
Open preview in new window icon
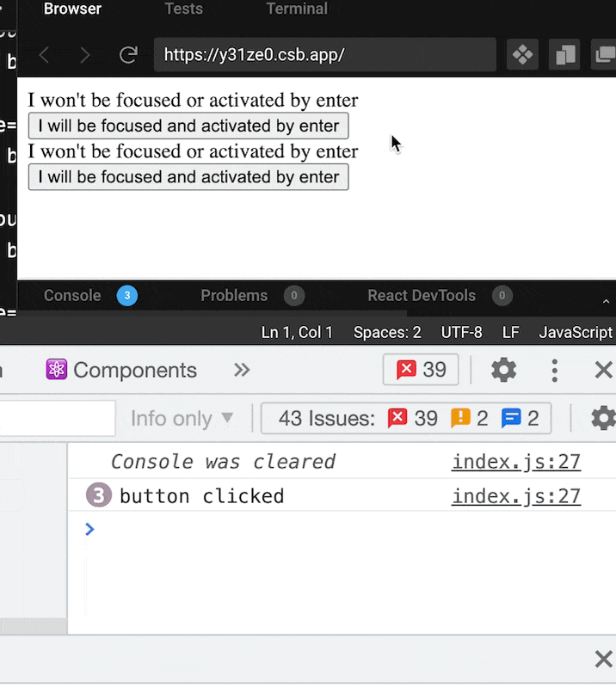(x=604, y=55)
